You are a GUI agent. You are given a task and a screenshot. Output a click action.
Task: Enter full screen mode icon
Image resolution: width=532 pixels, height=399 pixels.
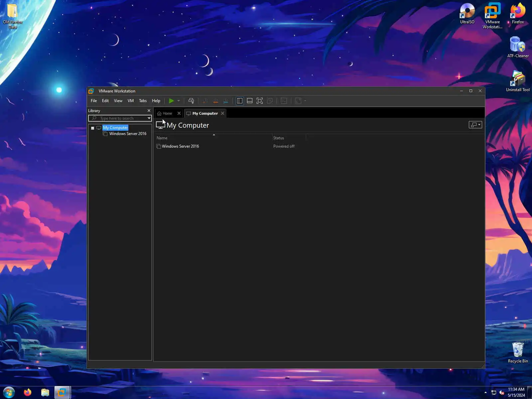pyautogui.click(x=260, y=101)
